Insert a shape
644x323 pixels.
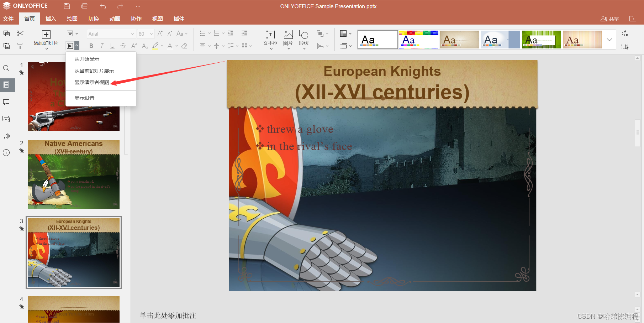point(303,38)
